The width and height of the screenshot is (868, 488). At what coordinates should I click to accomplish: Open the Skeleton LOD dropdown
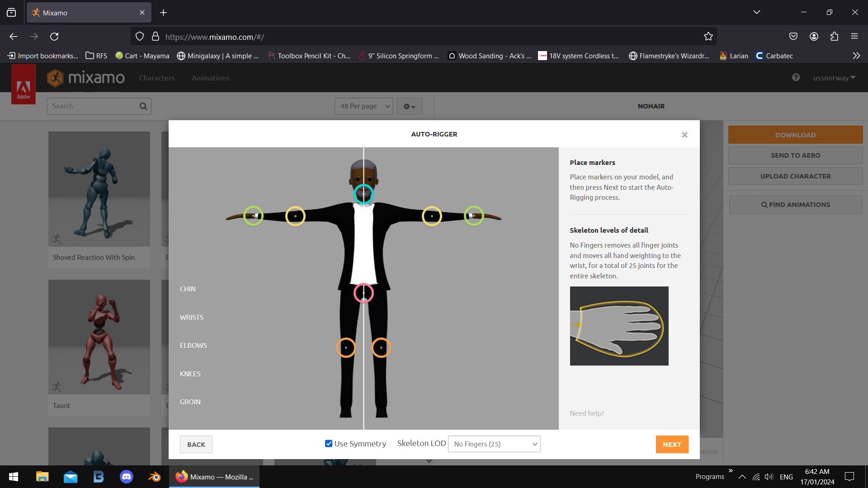click(x=494, y=444)
